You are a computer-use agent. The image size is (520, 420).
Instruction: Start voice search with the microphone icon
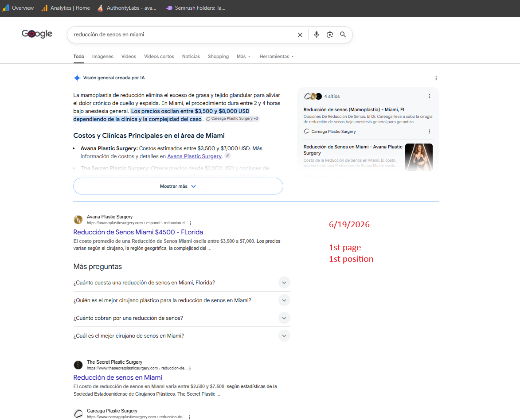[x=317, y=35]
